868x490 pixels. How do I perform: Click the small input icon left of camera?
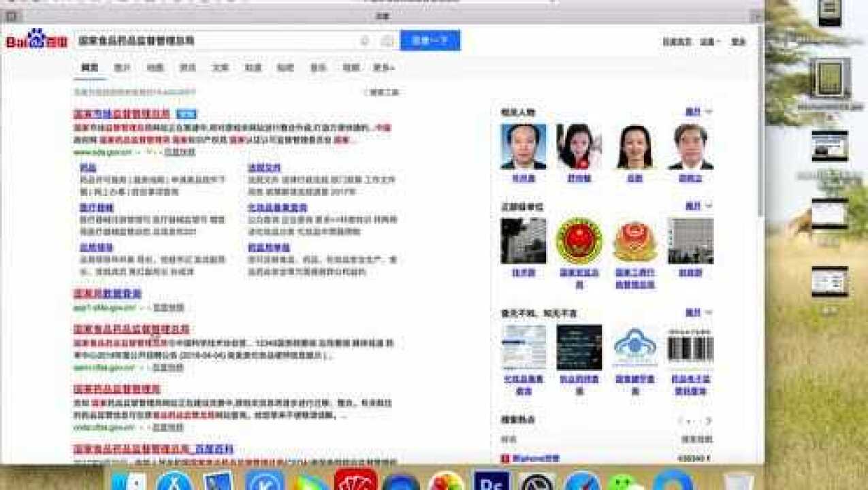click(x=365, y=41)
